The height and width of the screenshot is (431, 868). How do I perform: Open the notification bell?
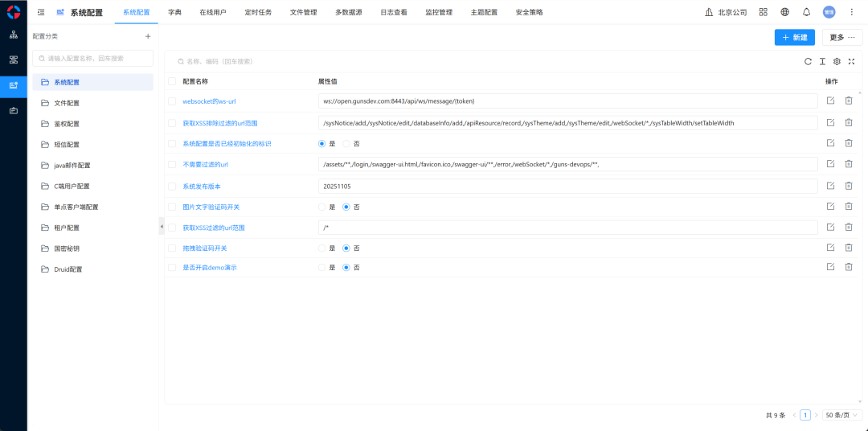[x=806, y=12]
